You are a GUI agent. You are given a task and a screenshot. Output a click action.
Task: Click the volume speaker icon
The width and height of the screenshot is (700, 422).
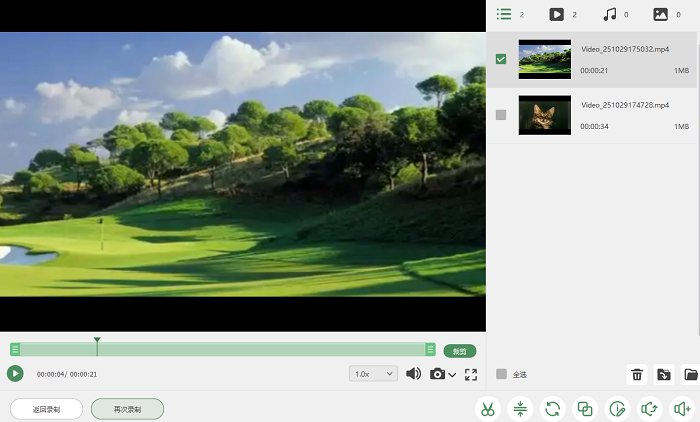tap(413, 374)
